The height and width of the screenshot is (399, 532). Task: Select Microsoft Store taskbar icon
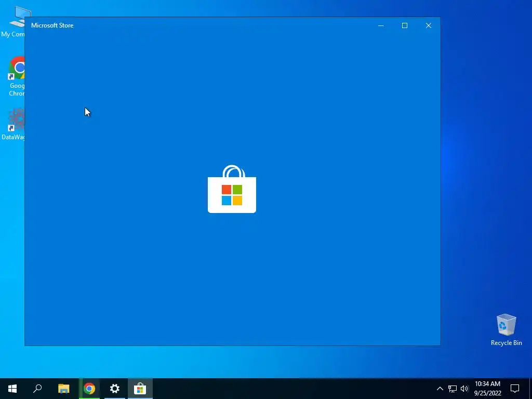pos(140,389)
